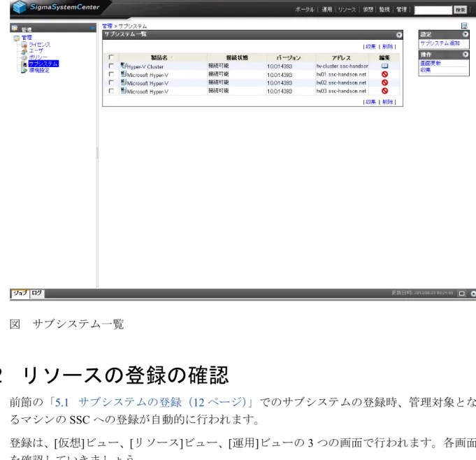Switch to the ログ tab

pos(37,294)
